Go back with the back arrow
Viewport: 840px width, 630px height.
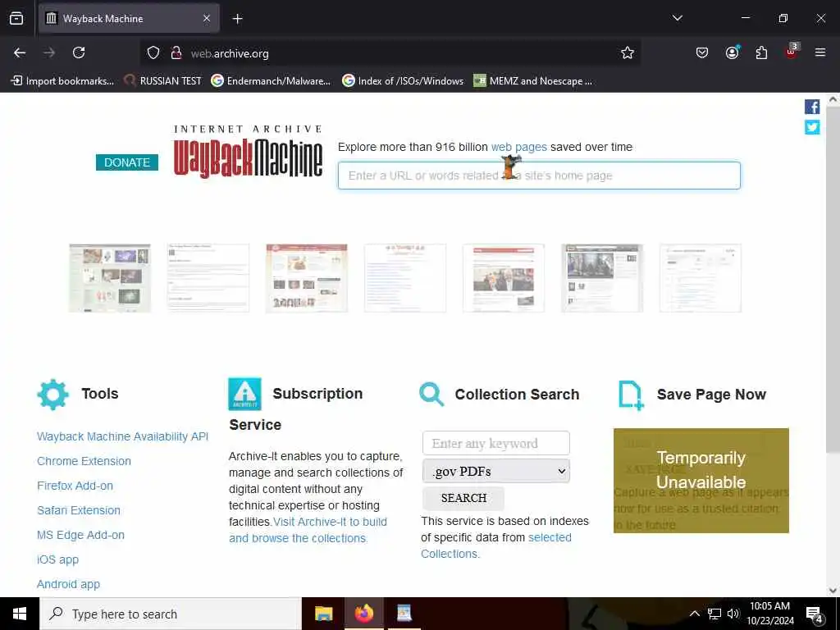tap(20, 52)
